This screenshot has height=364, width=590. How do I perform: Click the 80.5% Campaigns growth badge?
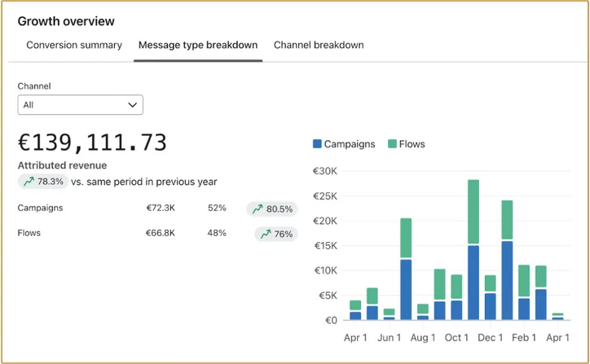pyautogui.click(x=272, y=208)
